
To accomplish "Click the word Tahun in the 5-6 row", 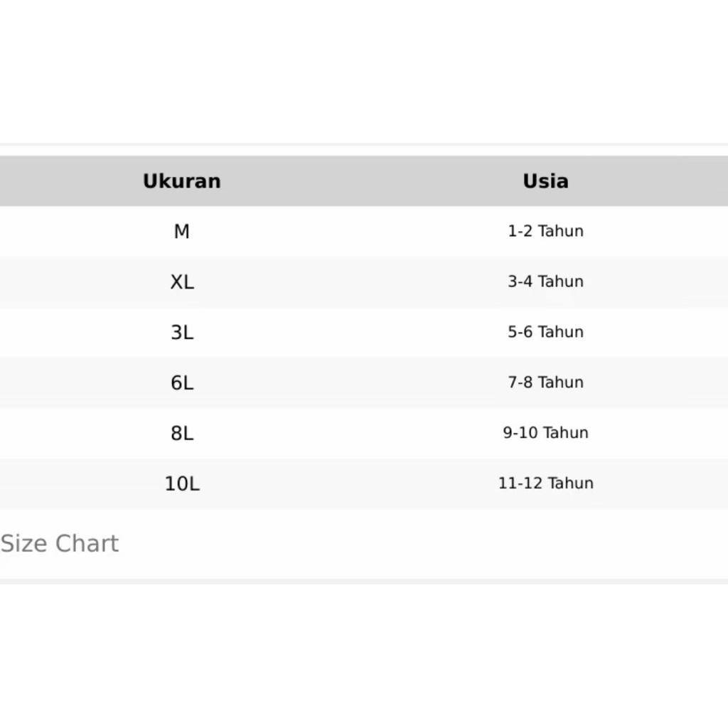I will pyautogui.click(x=561, y=332).
